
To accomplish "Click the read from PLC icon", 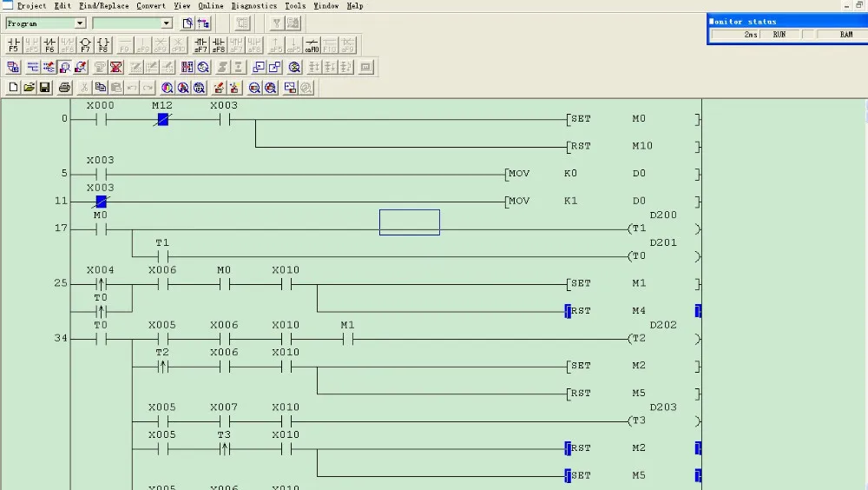I will pos(234,88).
